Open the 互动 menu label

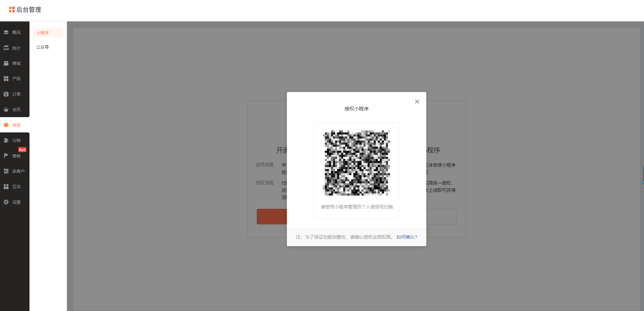pyautogui.click(x=16, y=187)
